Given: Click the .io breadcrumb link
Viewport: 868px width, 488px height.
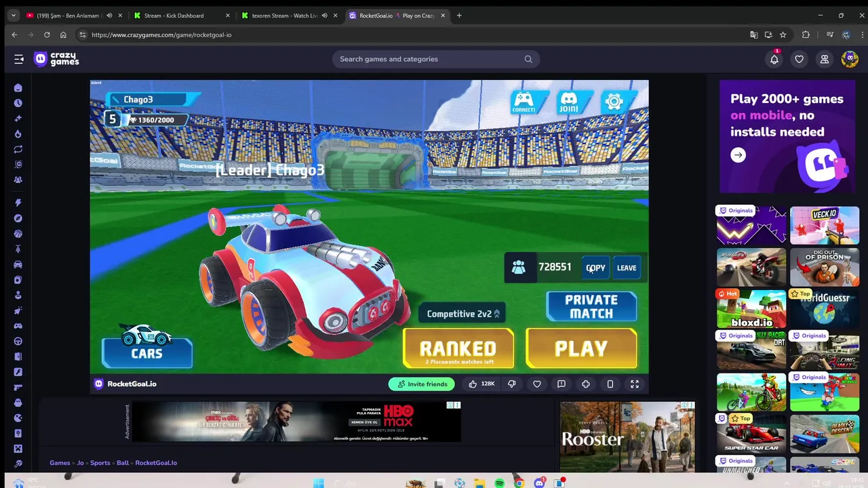Looking at the screenshot, I should [80, 463].
